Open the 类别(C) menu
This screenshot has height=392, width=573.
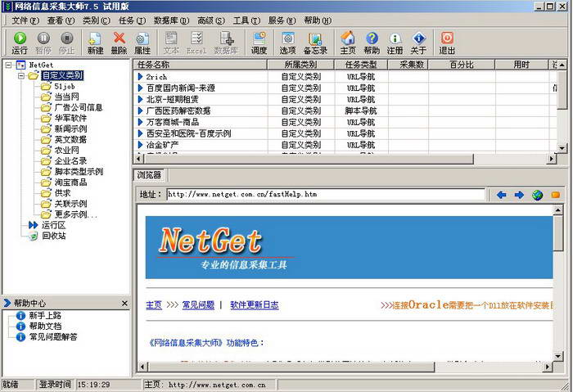tap(96, 20)
